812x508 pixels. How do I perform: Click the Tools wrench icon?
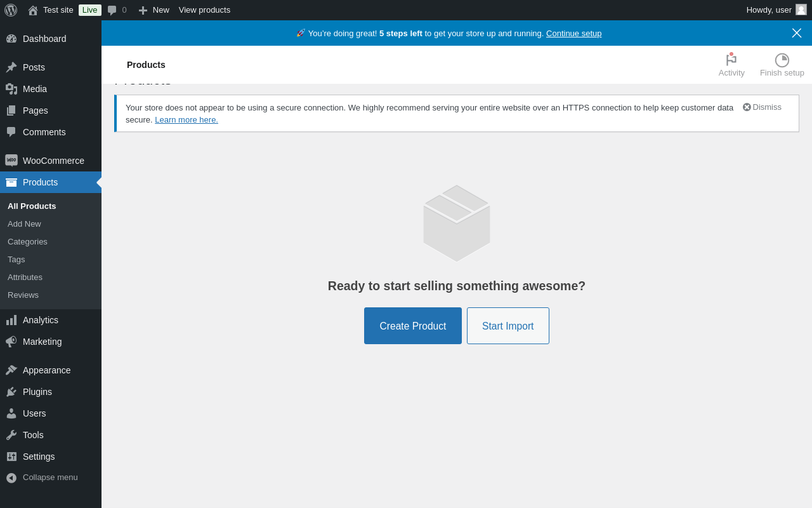[x=11, y=435]
